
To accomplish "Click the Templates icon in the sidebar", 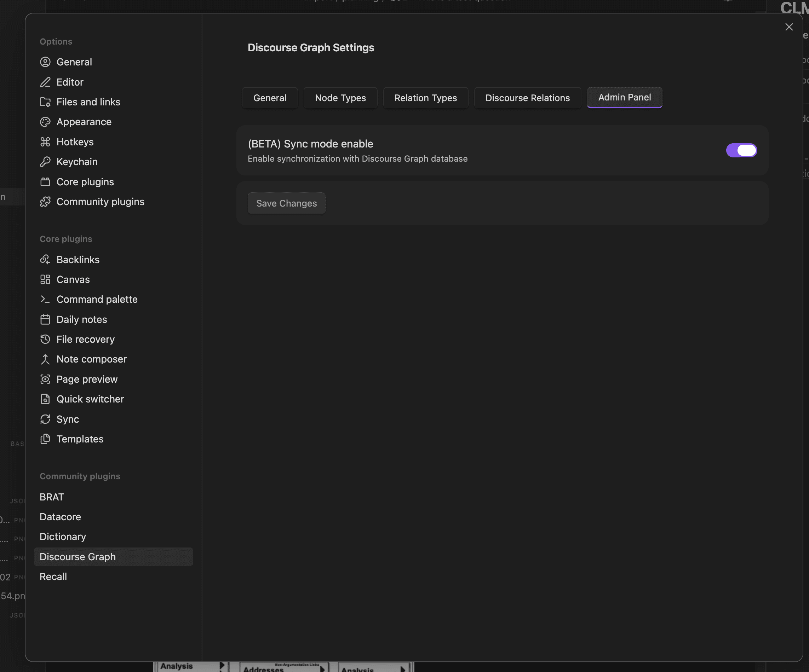I will click(x=45, y=439).
